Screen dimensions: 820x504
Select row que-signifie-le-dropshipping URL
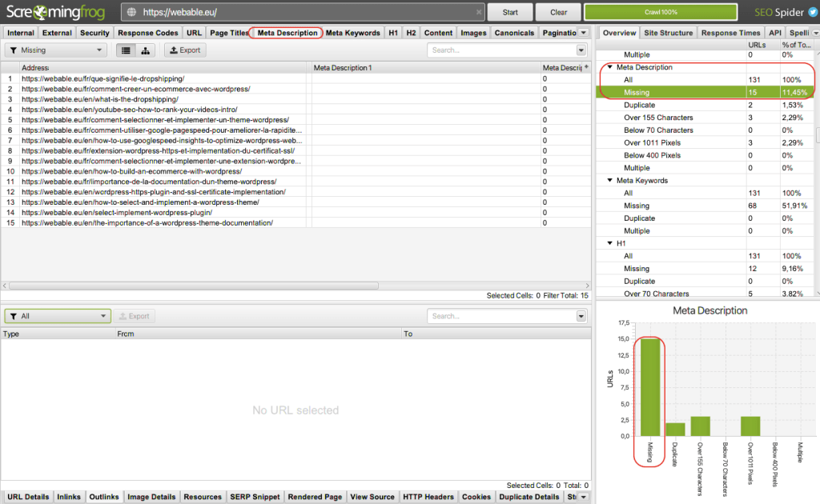tap(296, 79)
